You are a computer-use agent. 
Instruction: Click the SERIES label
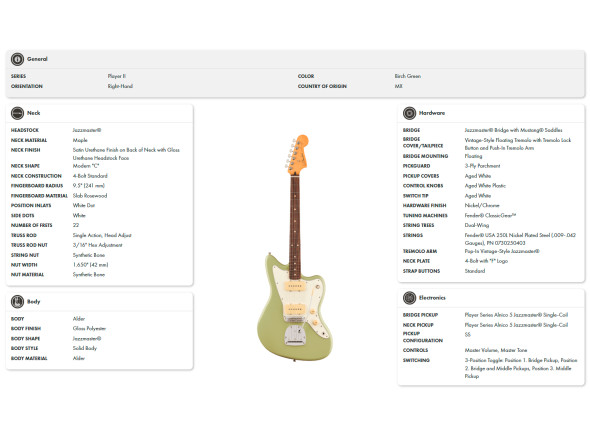point(18,76)
